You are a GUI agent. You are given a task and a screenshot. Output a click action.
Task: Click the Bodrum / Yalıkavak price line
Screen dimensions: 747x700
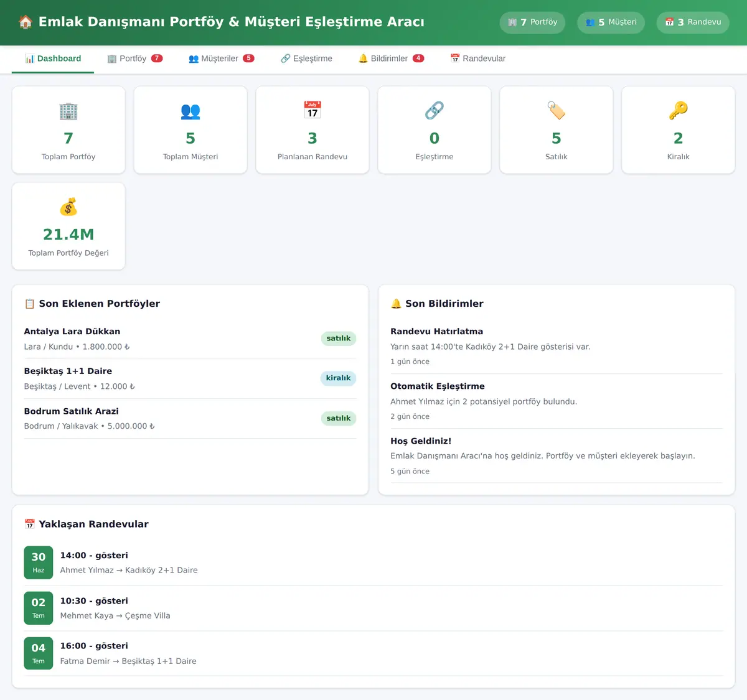pyautogui.click(x=90, y=426)
